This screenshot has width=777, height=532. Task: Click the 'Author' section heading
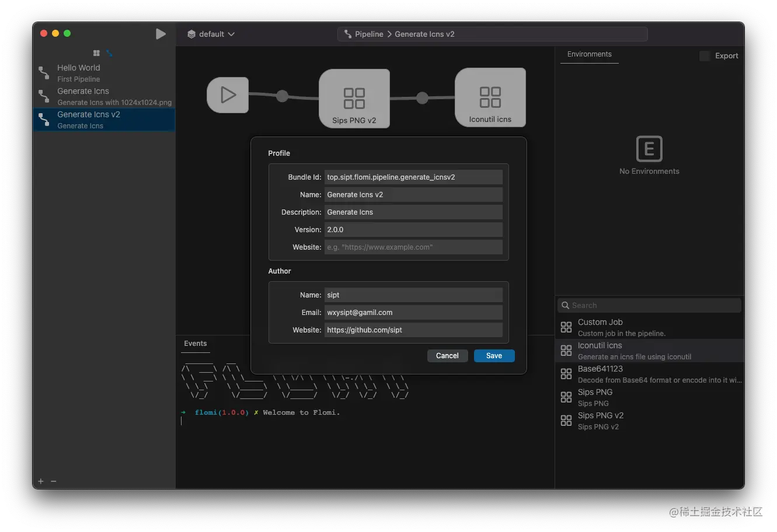click(x=280, y=271)
